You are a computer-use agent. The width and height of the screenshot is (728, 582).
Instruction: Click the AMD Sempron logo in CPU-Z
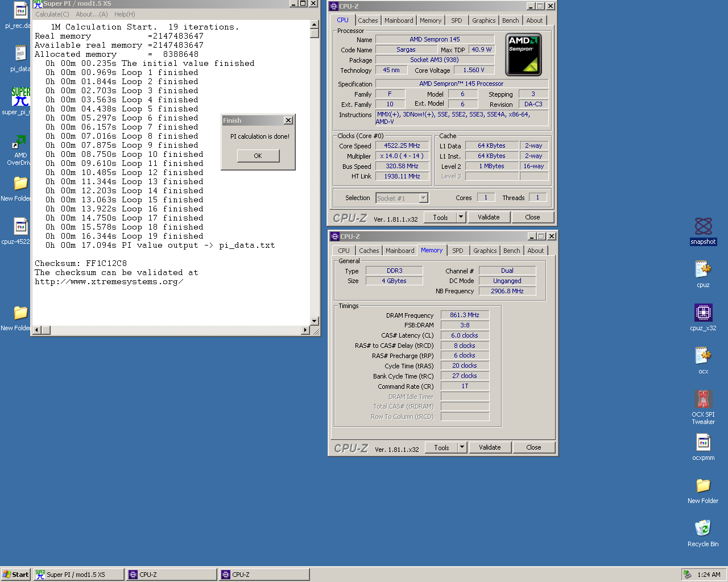click(523, 55)
